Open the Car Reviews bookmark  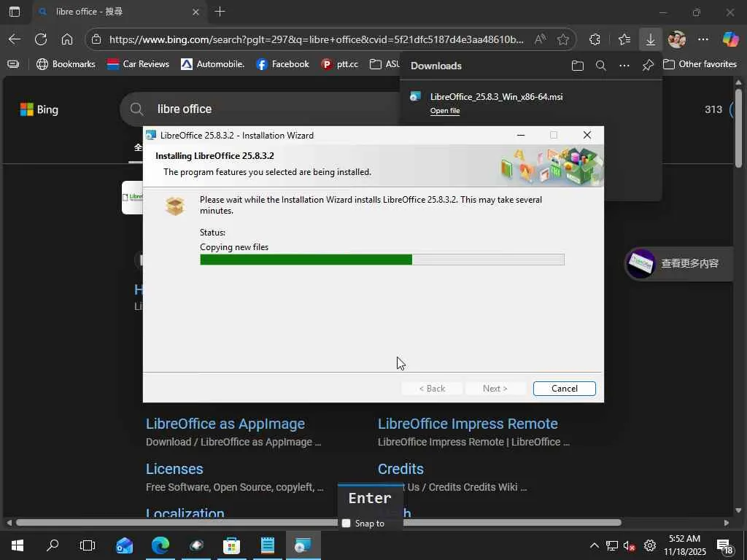tap(138, 64)
